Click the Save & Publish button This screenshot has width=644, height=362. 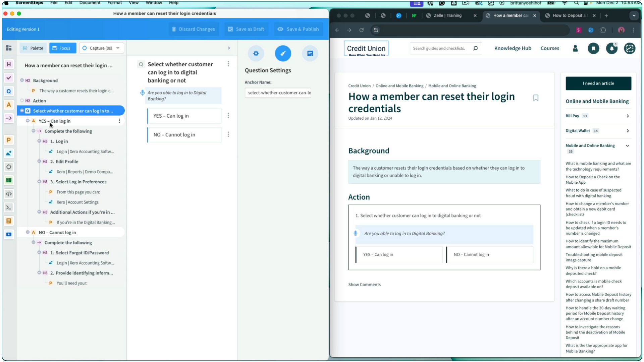(x=299, y=29)
